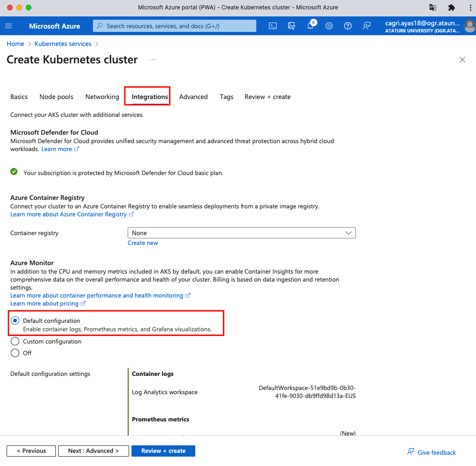This screenshot has height=466, width=476.
Task: Click Create new container registry link
Action: tap(143, 243)
